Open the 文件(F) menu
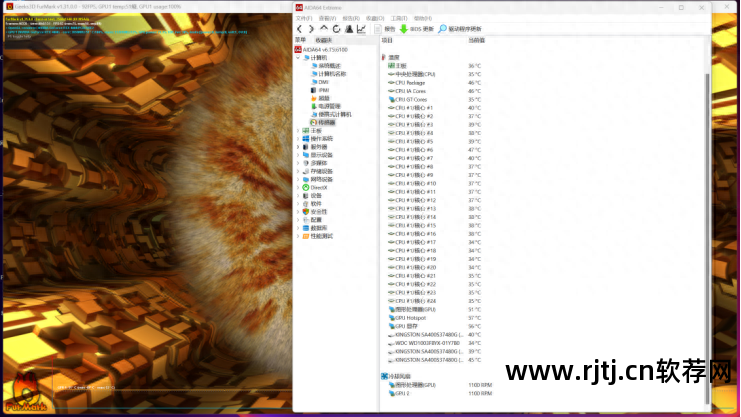This screenshot has height=417, width=741. pyautogui.click(x=304, y=18)
